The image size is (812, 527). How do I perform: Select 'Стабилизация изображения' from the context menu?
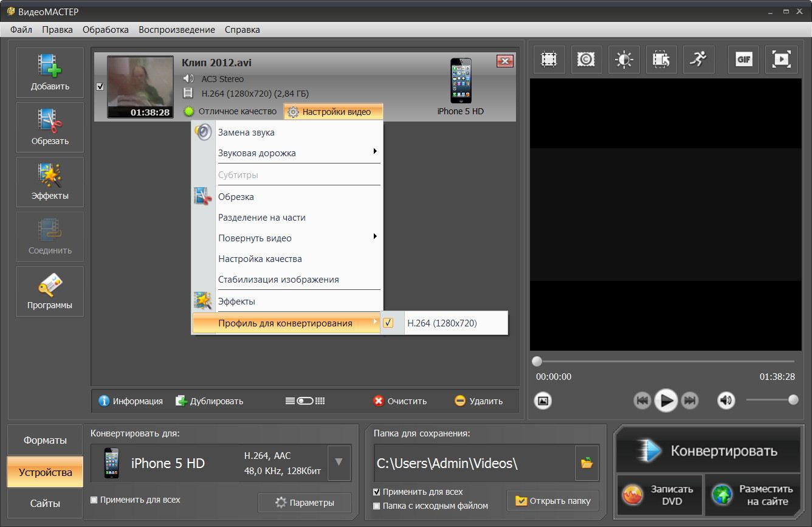click(278, 280)
